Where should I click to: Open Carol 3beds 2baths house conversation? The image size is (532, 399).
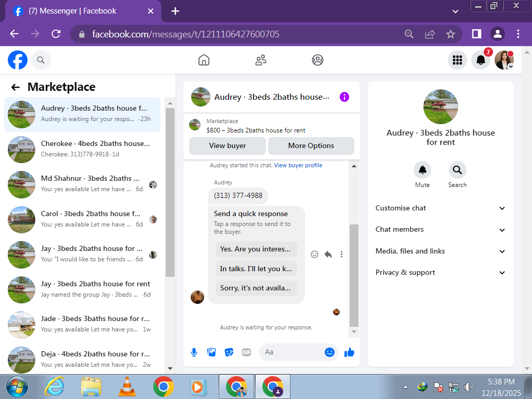pos(82,220)
